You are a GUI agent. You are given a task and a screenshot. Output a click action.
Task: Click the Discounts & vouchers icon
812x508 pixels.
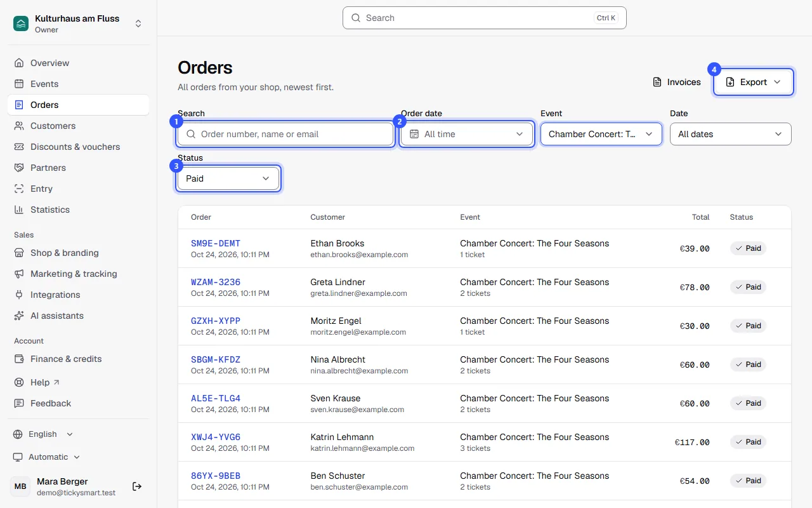[x=19, y=147]
